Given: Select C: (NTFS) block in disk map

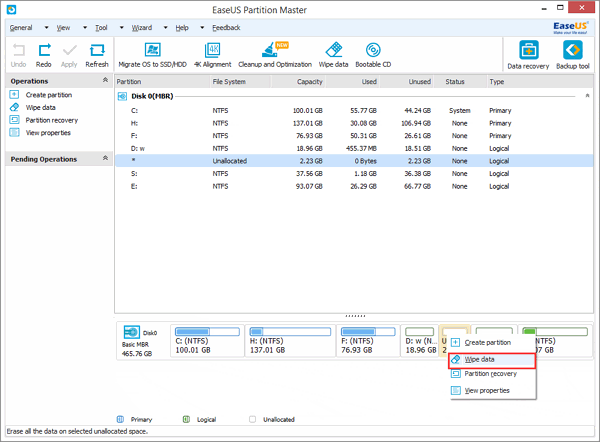Looking at the screenshot, I should (207, 341).
